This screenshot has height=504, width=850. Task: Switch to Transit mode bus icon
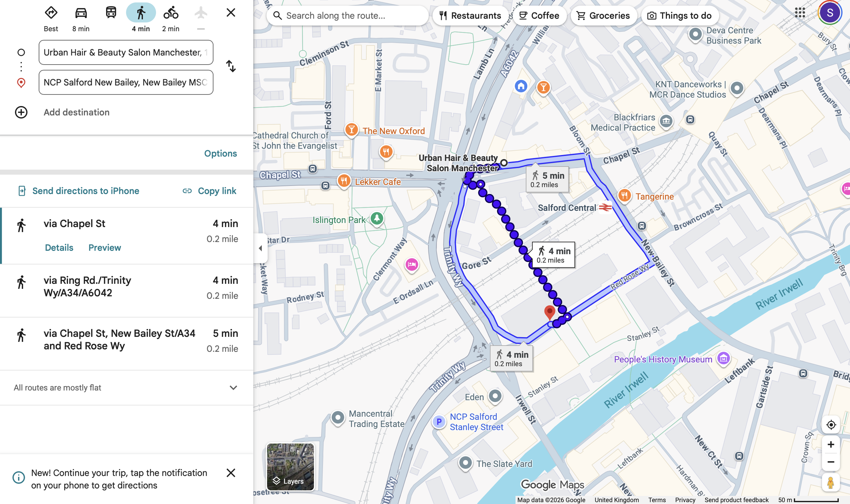tap(111, 13)
